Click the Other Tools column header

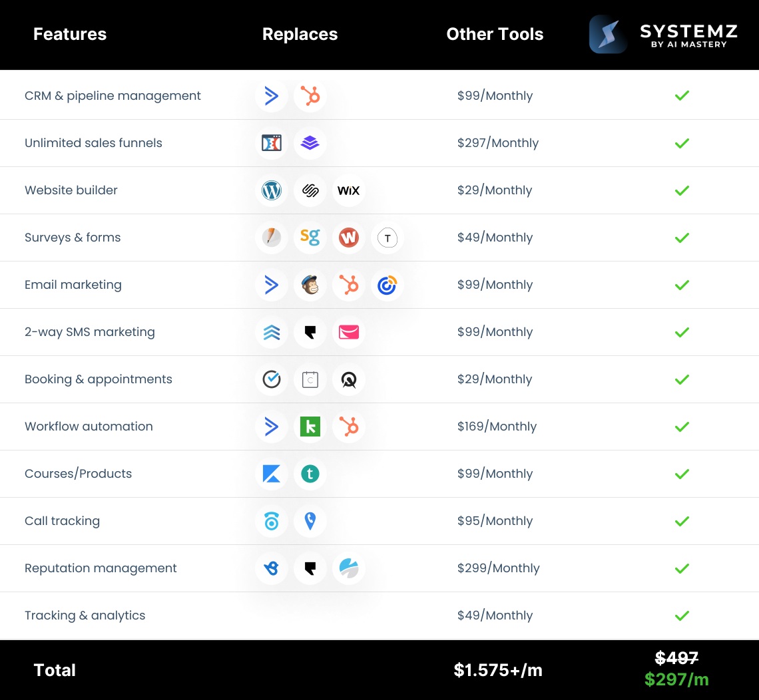(x=495, y=35)
